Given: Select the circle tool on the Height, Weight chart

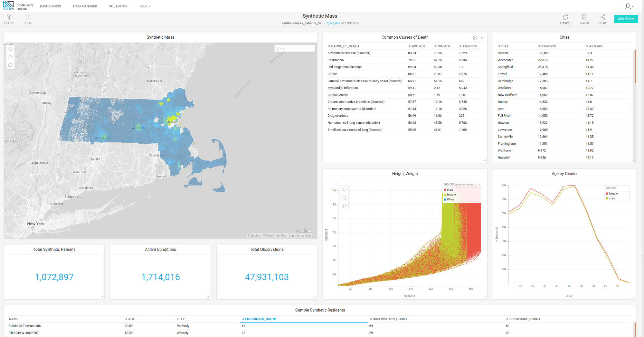Looking at the screenshot, I should [x=345, y=189].
